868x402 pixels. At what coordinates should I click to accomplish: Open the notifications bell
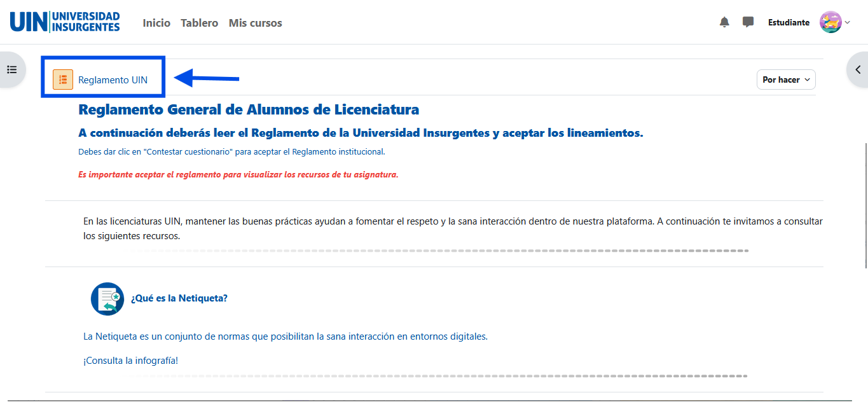724,22
